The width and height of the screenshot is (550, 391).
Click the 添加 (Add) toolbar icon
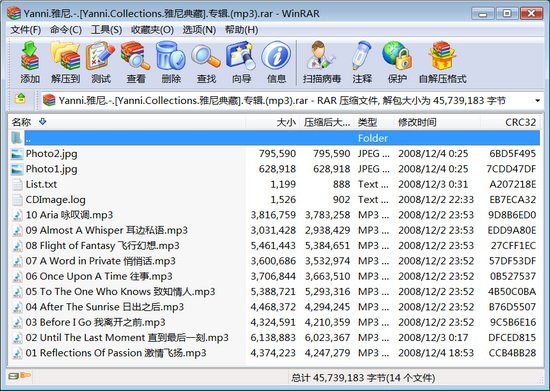click(x=30, y=56)
